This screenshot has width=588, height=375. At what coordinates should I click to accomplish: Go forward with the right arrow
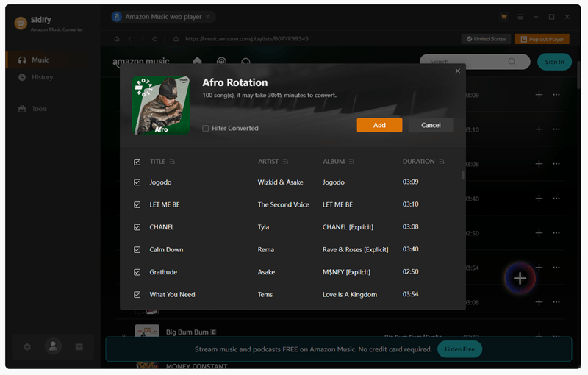point(142,39)
